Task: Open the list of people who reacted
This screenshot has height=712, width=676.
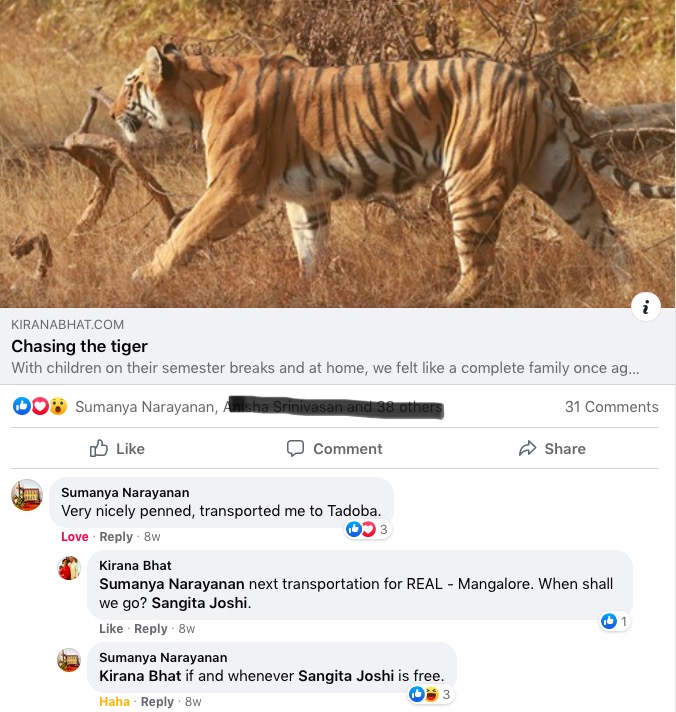Action: click(x=258, y=407)
